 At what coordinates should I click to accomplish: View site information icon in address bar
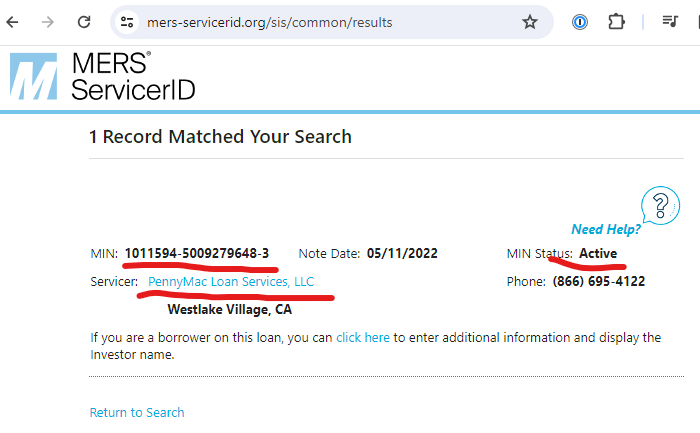[126, 22]
